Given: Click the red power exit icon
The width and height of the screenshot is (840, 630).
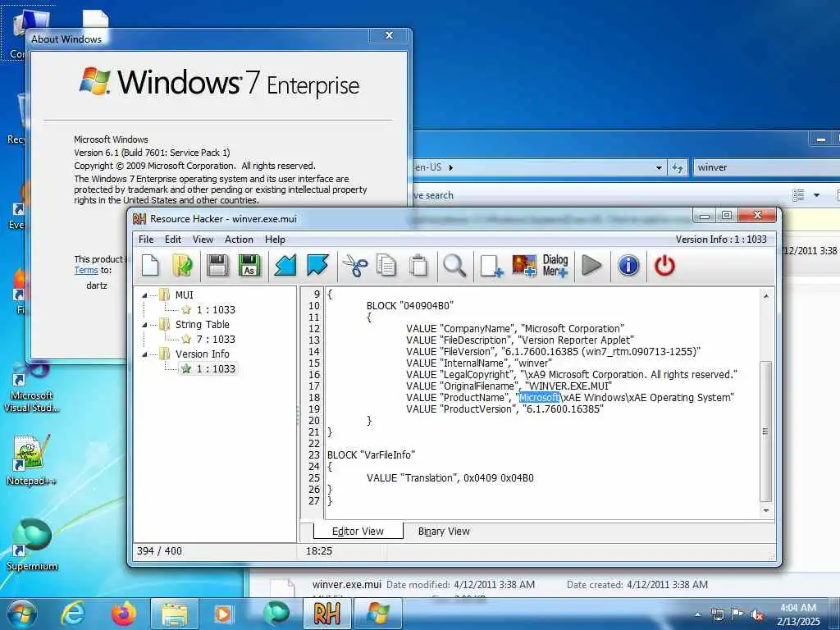Looking at the screenshot, I should tap(664, 265).
